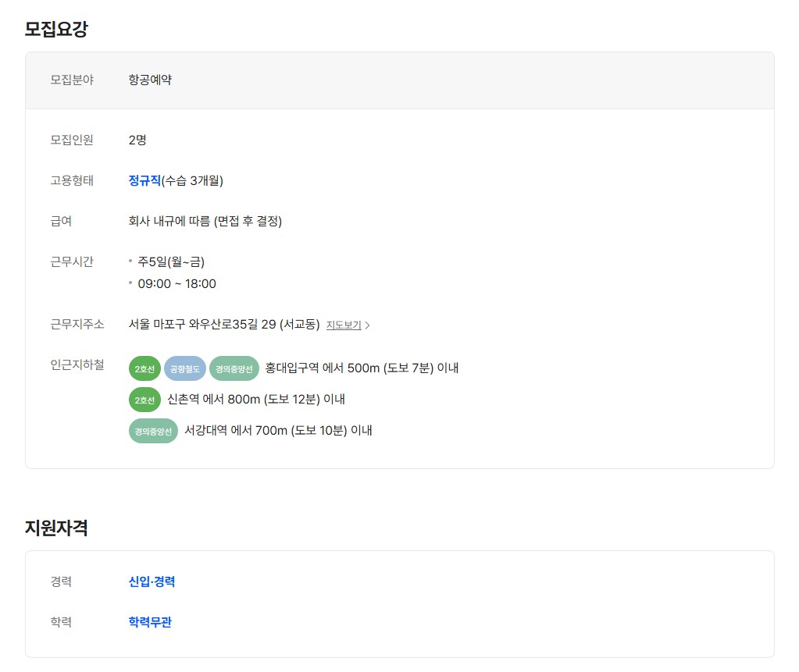
Task: Click the 항공예약 recruitment field value
Action: coord(150,80)
